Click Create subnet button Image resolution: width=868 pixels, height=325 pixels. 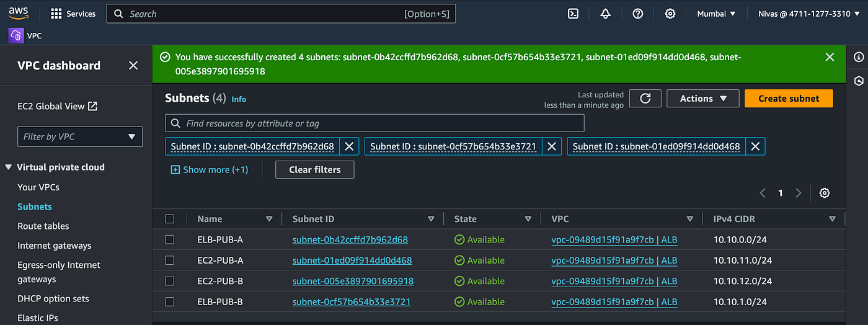789,99
